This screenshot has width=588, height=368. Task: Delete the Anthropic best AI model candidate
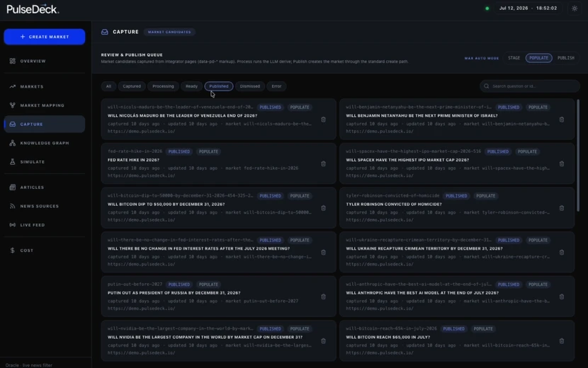562,297
